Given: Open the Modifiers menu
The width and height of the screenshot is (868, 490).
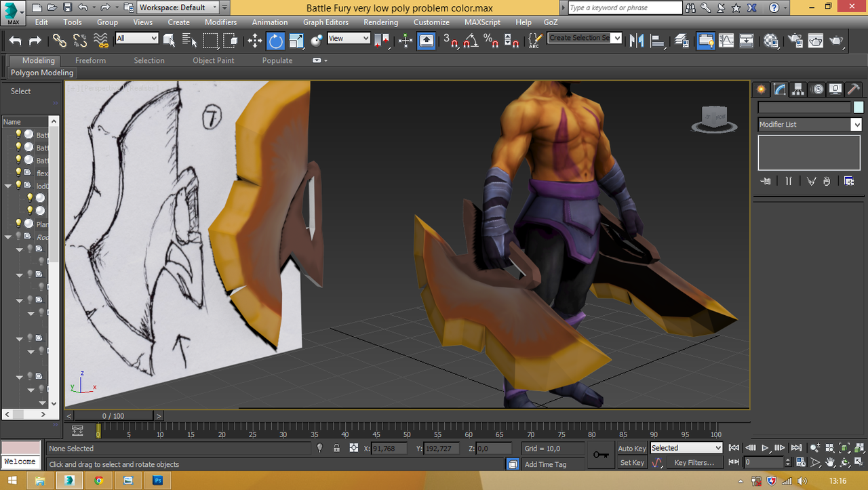Looking at the screenshot, I should (220, 22).
